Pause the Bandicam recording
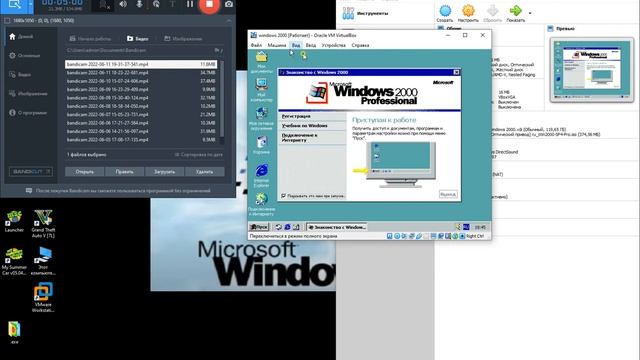 click(190, 4)
